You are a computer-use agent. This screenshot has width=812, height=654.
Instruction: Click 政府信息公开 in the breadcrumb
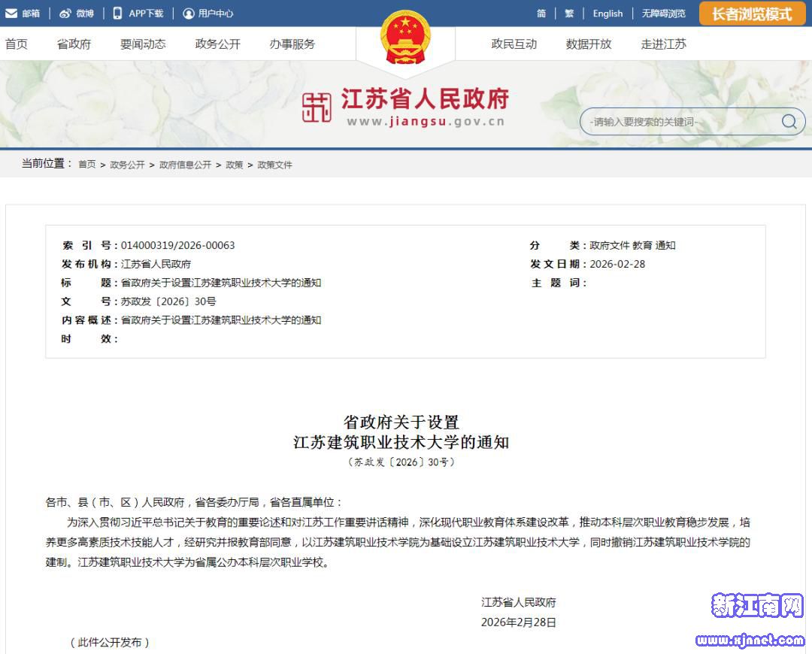click(185, 165)
